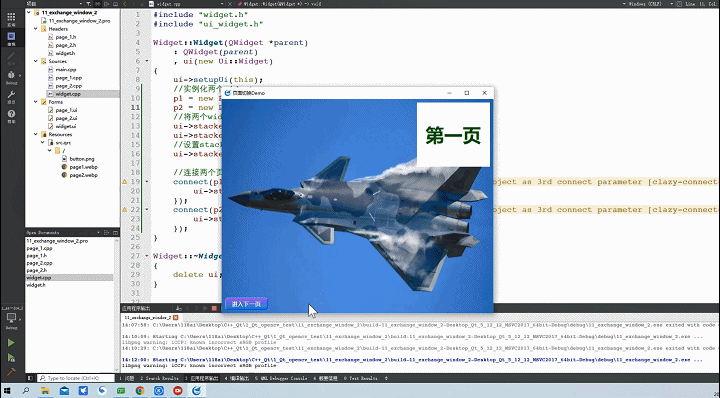The width and height of the screenshot is (720, 398).
Task: Open the kit selector monitor icon
Action: [x=11, y=318]
